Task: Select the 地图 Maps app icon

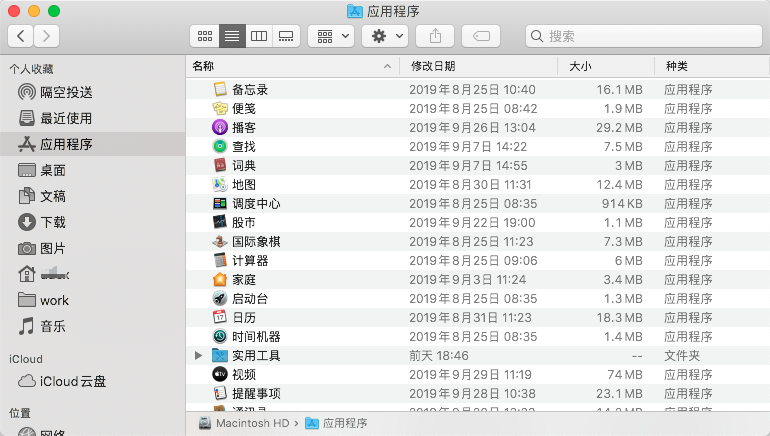Action: coord(220,184)
